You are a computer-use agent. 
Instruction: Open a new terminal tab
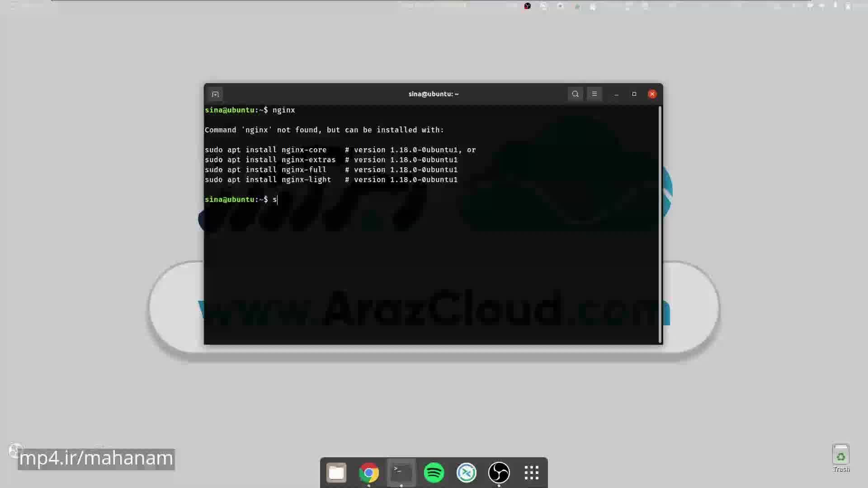[215, 94]
